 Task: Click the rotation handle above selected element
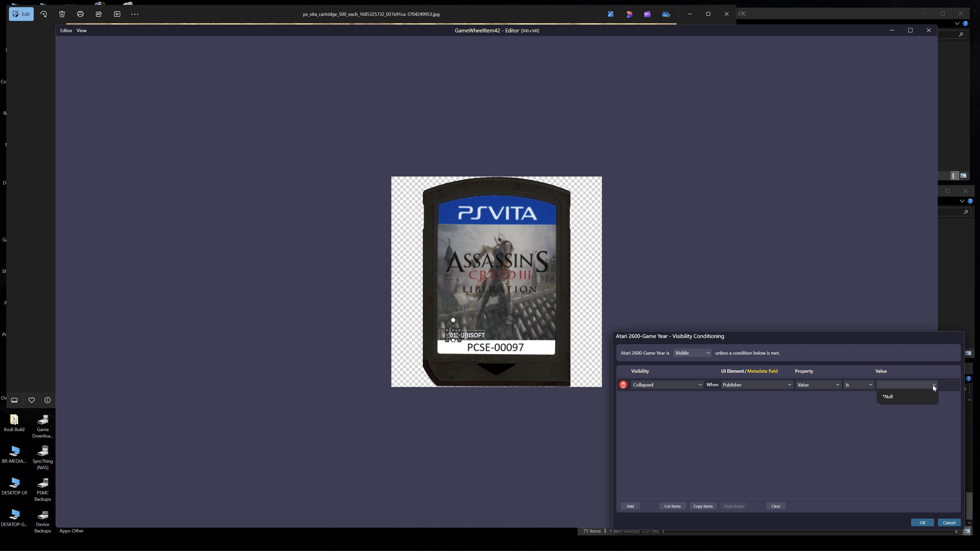(453, 321)
